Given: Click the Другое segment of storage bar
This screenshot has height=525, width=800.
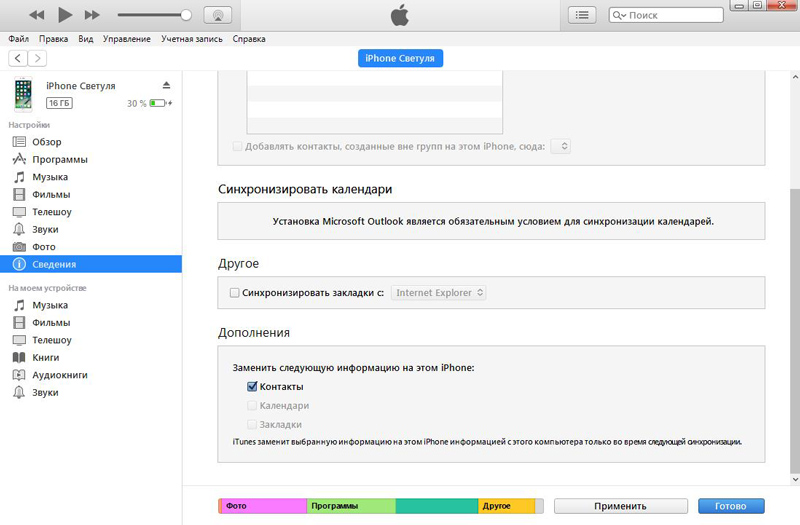Looking at the screenshot, I should [x=506, y=506].
